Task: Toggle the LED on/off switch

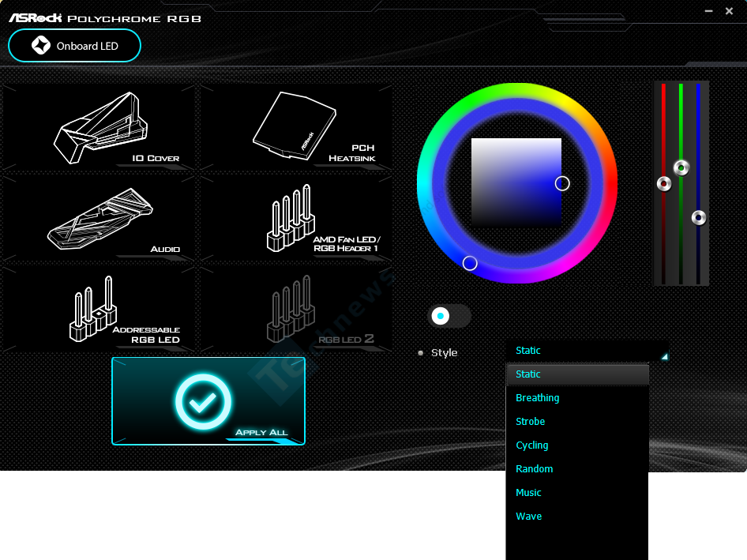Action: [x=449, y=316]
